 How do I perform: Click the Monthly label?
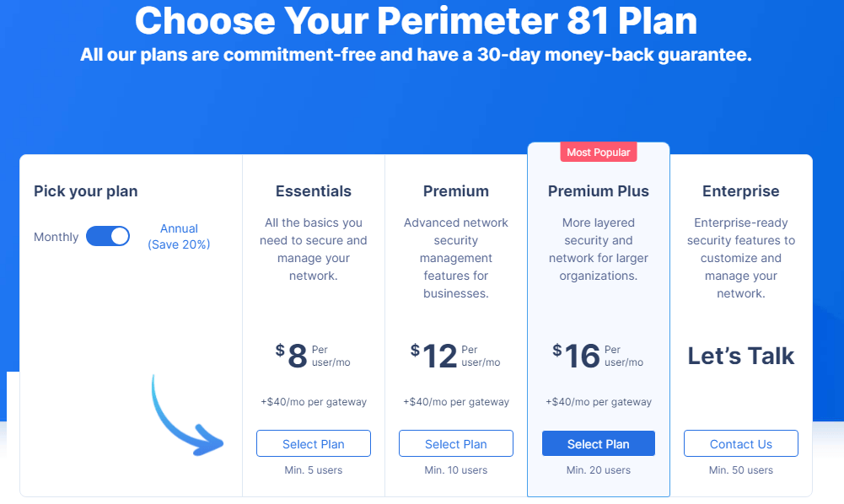click(x=56, y=237)
